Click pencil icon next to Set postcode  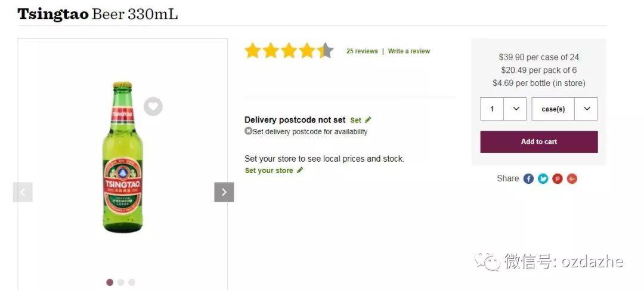point(368,120)
